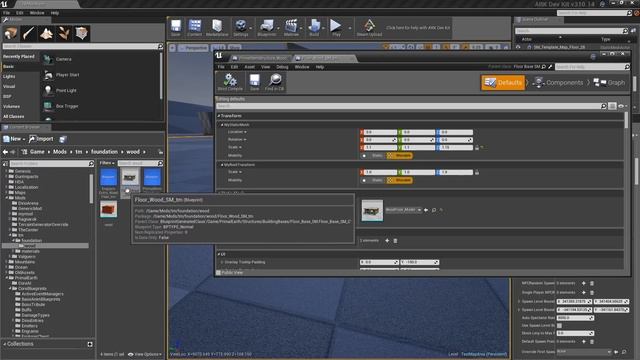Delete elements with trash icon beside '1 elements'
Screen dimensions: 640x360
click(395, 241)
